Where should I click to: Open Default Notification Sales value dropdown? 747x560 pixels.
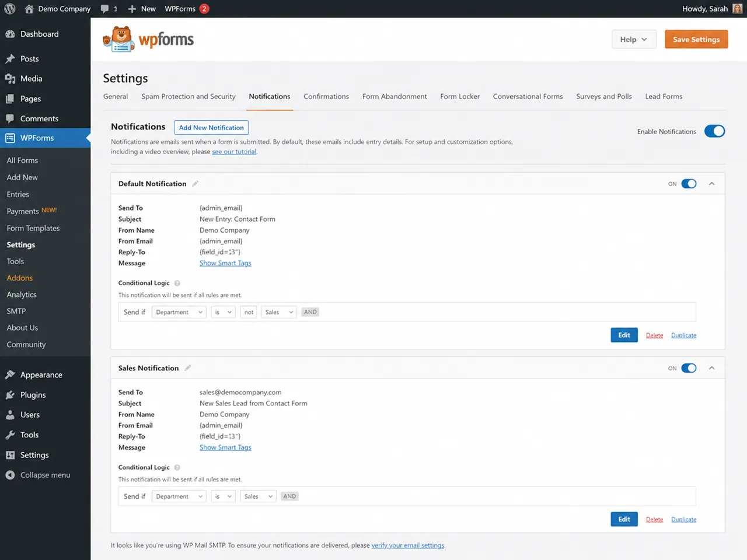(x=279, y=312)
